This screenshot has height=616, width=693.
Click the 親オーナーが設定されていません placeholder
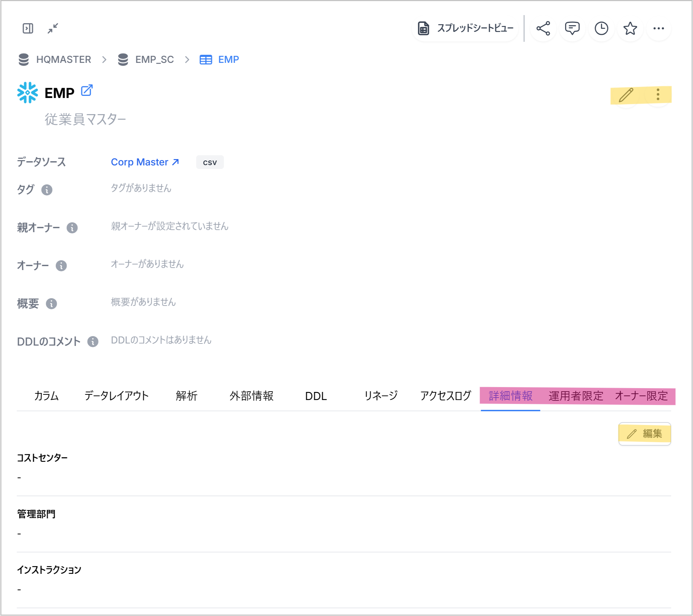tap(170, 226)
